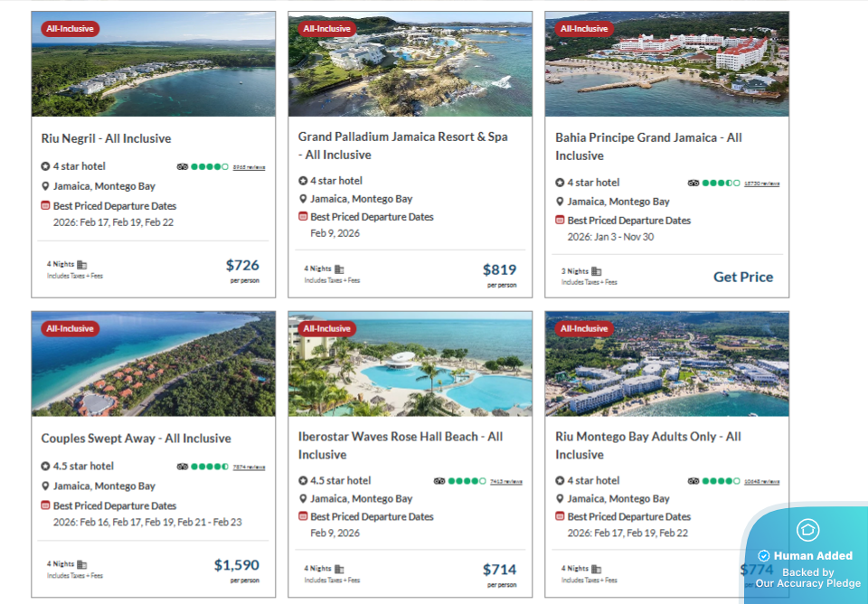Click the house icon in the Human Added badge
This screenshot has height=604, width=868.
click(807, 530)
